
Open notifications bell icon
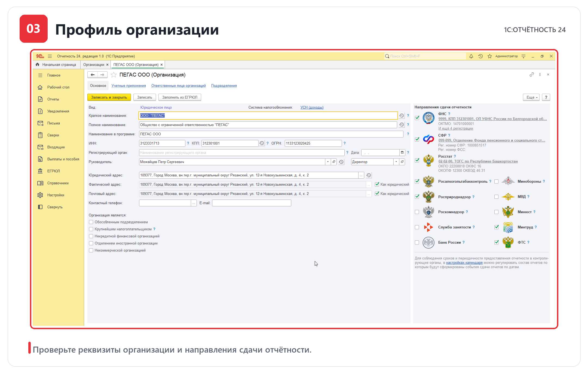click(471, 56)
